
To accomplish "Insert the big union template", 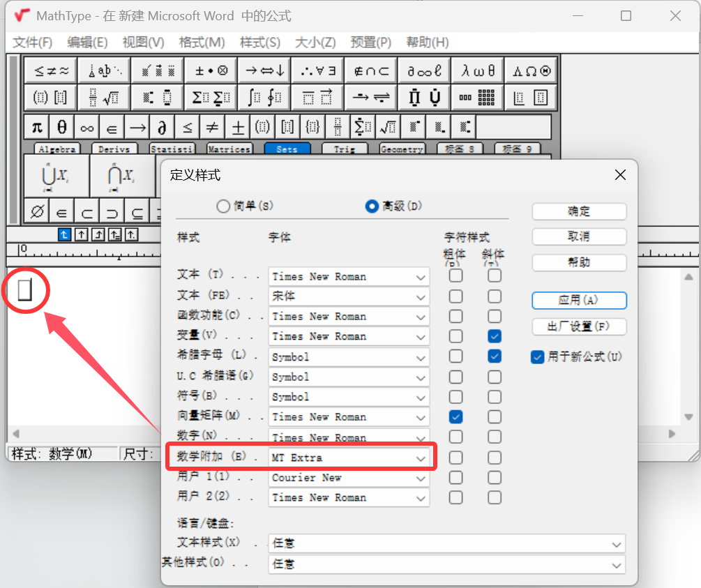I will tap(56, 176).
